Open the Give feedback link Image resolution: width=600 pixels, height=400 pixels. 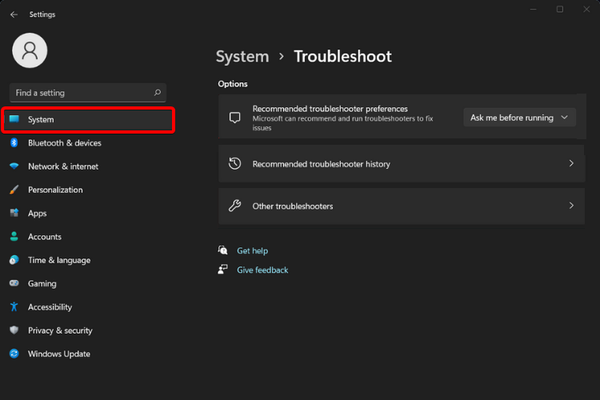point(262,270)
